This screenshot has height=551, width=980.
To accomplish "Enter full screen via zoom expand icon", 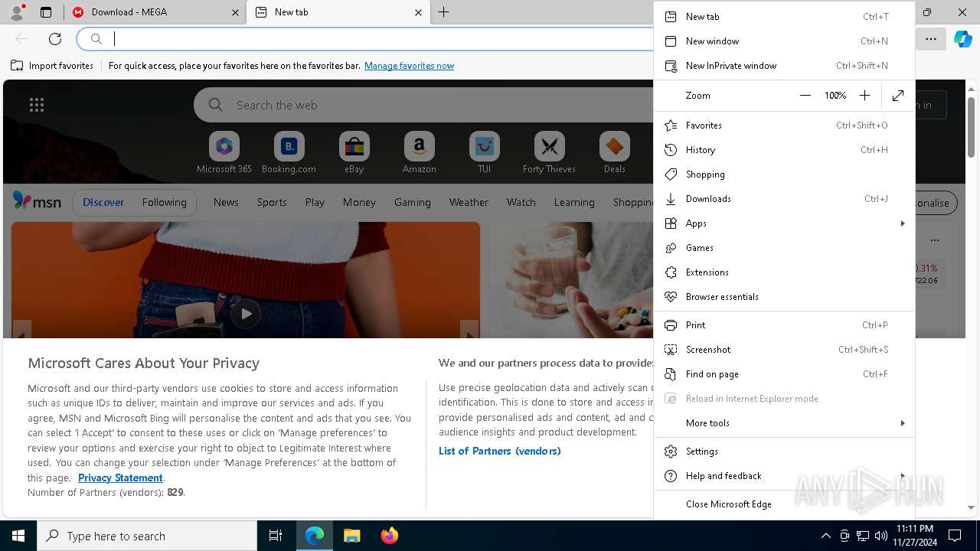I will point(898,96).
